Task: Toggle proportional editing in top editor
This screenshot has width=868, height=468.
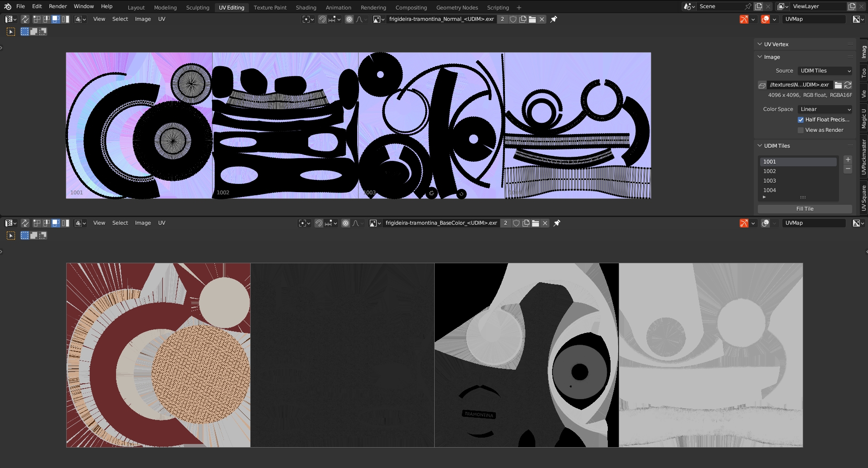Action: point(349,19)
